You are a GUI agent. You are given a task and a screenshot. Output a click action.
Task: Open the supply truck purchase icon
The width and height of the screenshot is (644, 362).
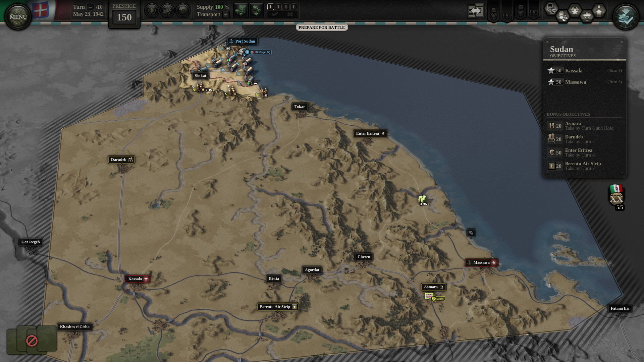tap(240, 10)
